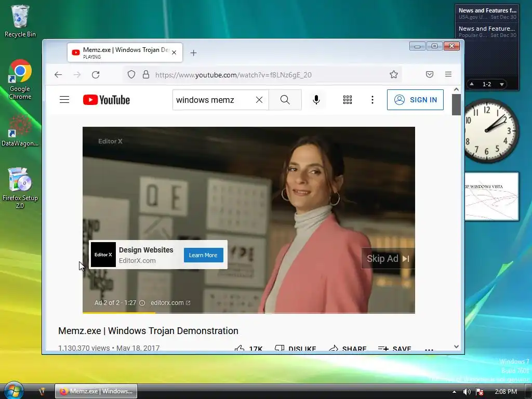Click the page scrollbar thumb
This screenshot has width=532, height=399.
(456, 105)
